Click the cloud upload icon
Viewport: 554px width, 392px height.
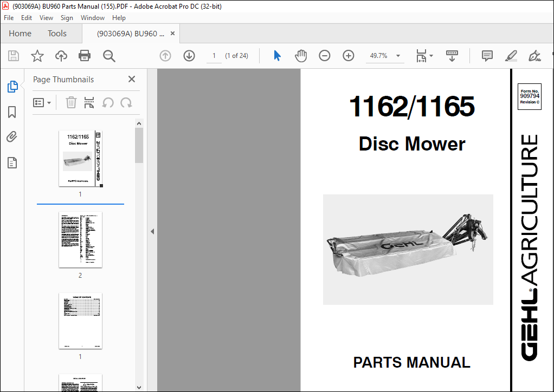pyautogui.click(x=61, y=56)
